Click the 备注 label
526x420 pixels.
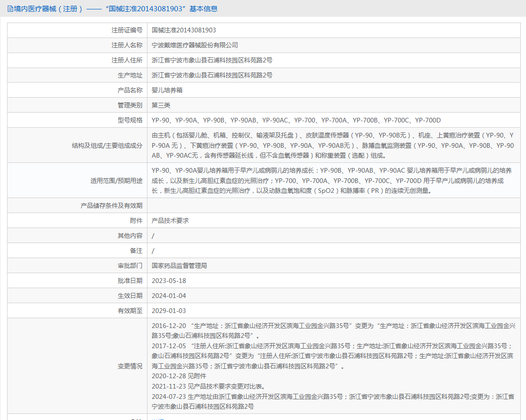(x=136, y=251)
